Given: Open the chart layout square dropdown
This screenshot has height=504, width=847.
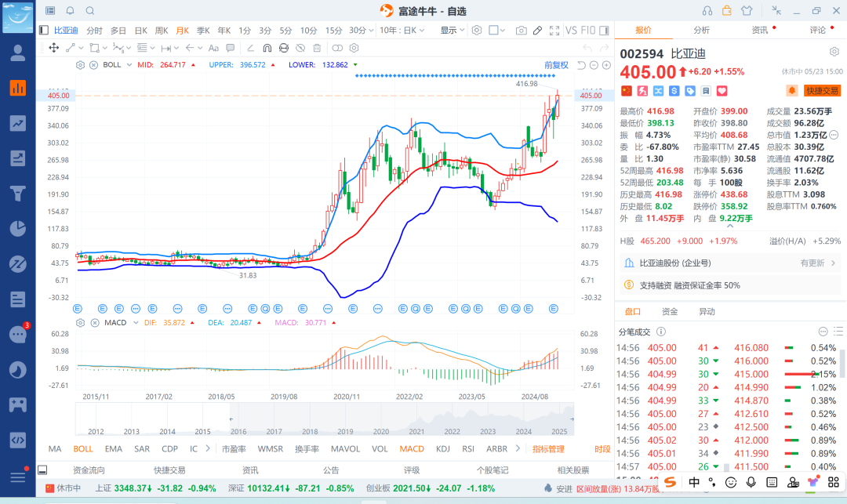Looking at the screenshot, I should [496, 31].
